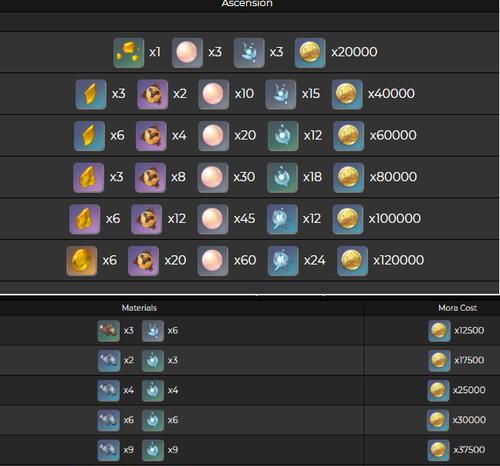Image resolution: width=500 pixels, height=466 pixels.
Task: Click the Mora coin icon next to x20000
Action: pos(310,53)
